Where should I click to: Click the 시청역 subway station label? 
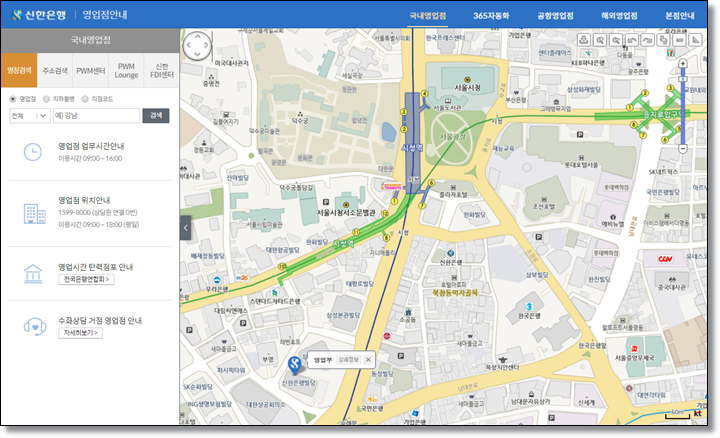click(412, 148)
